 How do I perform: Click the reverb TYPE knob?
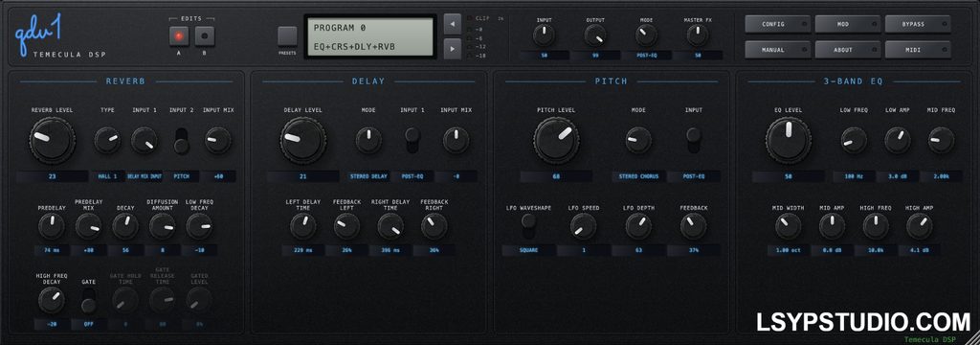click(x=107, y=140)
